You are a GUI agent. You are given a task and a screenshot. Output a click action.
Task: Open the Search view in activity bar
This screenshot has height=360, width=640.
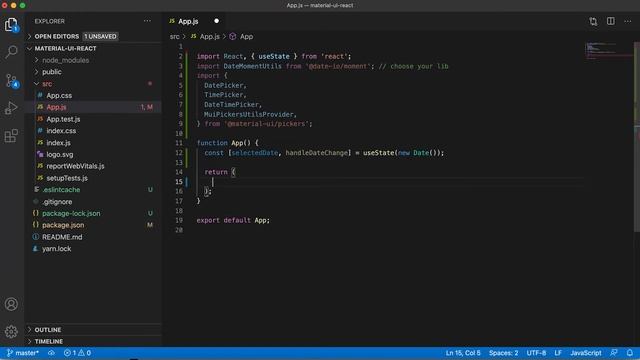point(11,52)
